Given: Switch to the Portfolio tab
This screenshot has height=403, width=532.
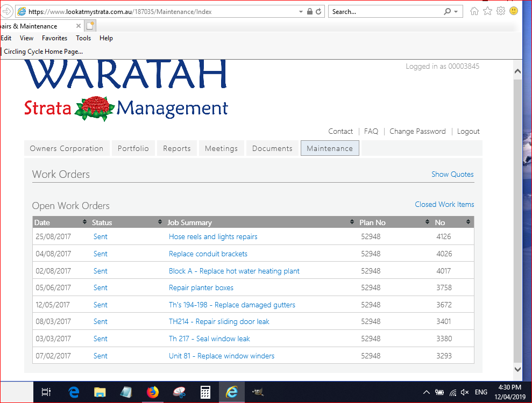Looking at the screenshot, I should coord(133,148).
